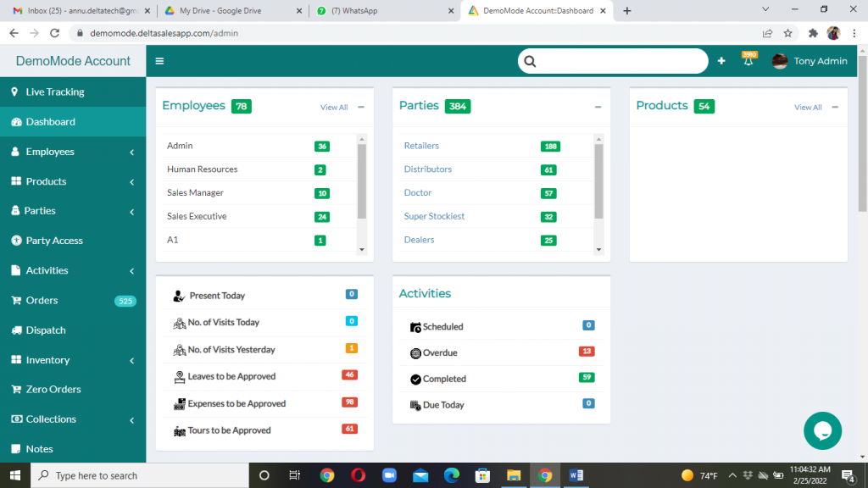Open Opera browser from taskbar

(x=359, y=475)
